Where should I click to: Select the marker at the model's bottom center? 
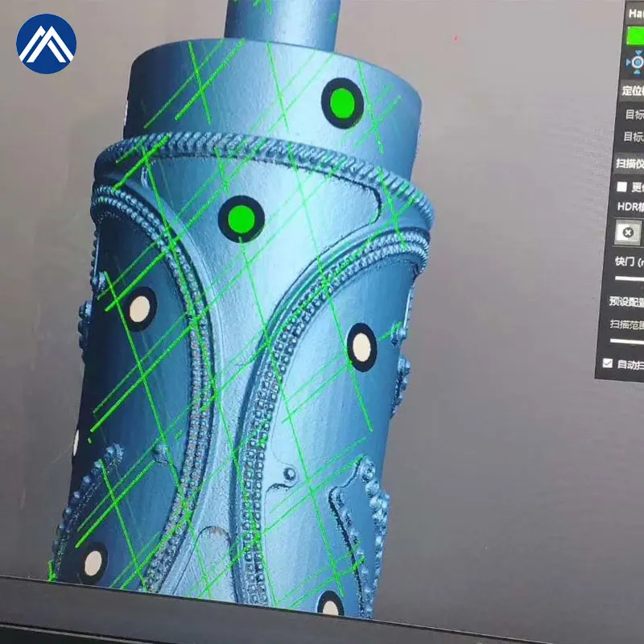coord(330,605)
